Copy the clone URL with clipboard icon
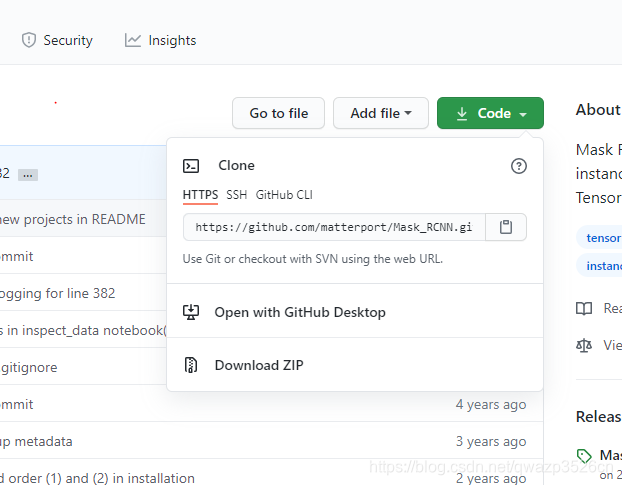This screenshot has width=622, height=485. [x=506, y=227]
